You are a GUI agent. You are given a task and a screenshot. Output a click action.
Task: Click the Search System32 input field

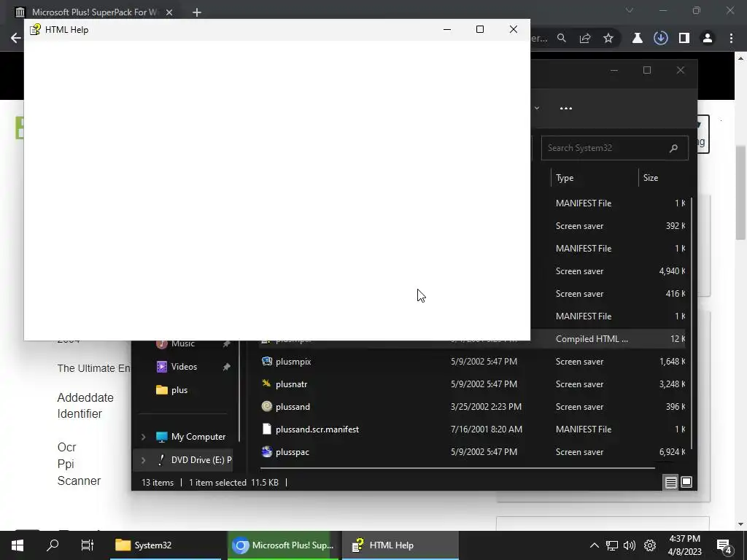[614, 148]
